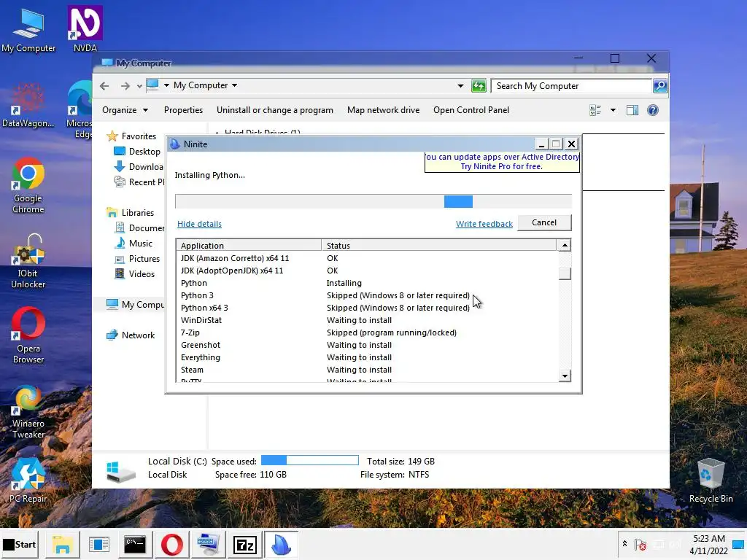The height and width of the screenshot is (560, 747).
Task: Open the 7-Zip taskbar icon
Action: point(245,544)
